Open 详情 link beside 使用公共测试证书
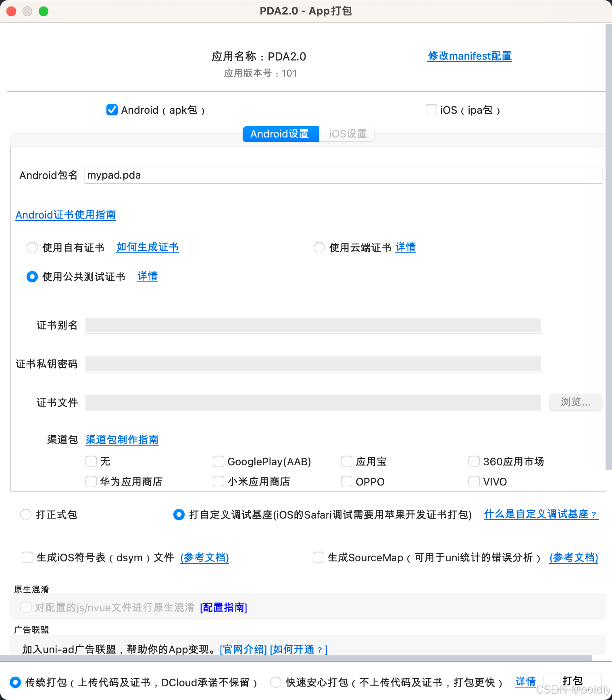 (148, 276)
